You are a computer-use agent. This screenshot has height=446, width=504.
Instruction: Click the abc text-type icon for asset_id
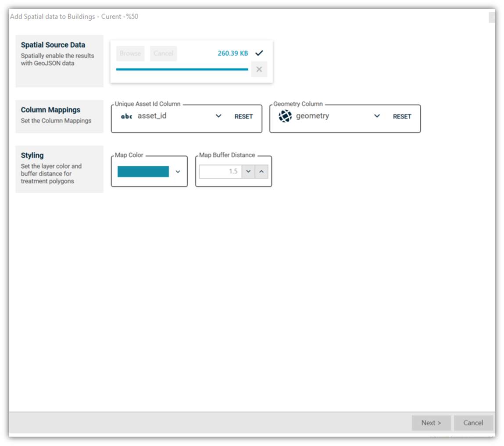point(127,116)
